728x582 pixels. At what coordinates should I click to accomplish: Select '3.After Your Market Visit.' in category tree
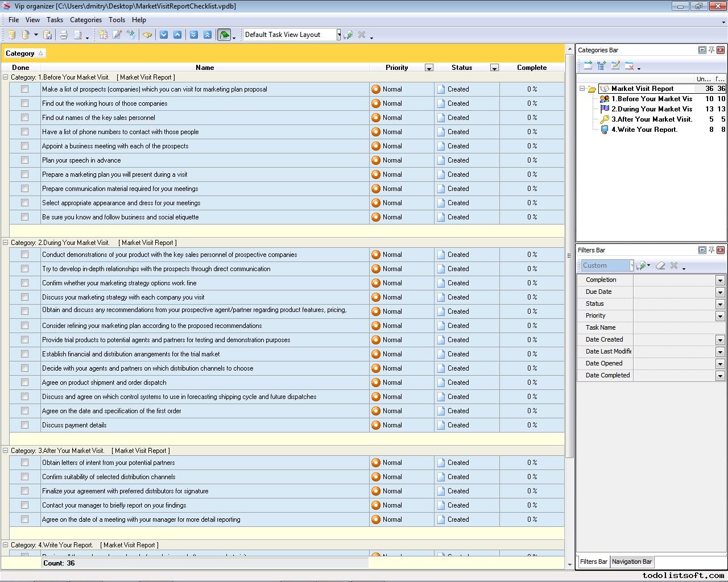coord(651,119)
